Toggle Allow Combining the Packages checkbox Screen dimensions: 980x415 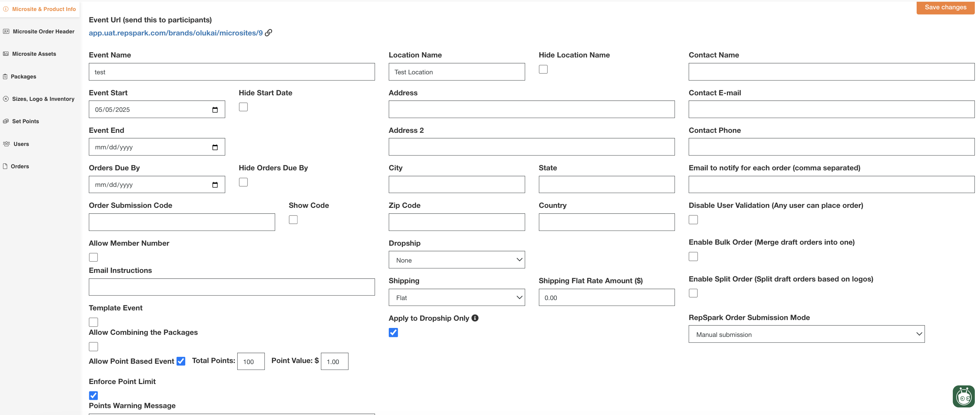tap(94, 347)
